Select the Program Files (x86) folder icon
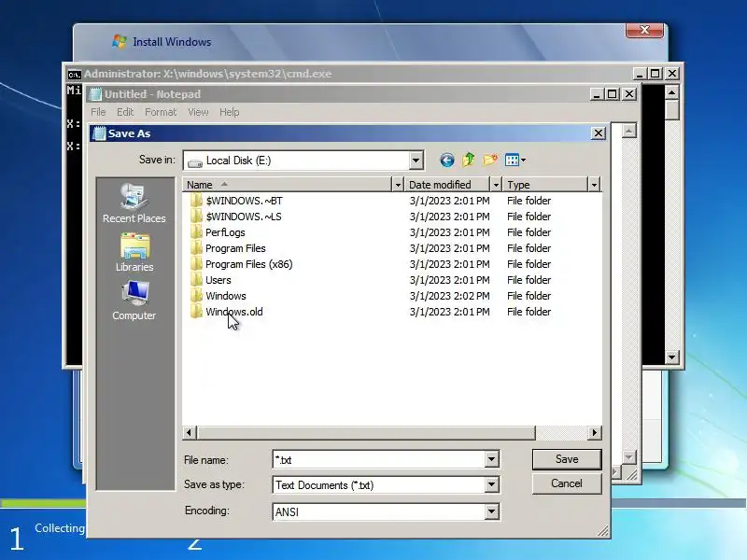This screenshot has height=560, width=747. click(196, 264)
